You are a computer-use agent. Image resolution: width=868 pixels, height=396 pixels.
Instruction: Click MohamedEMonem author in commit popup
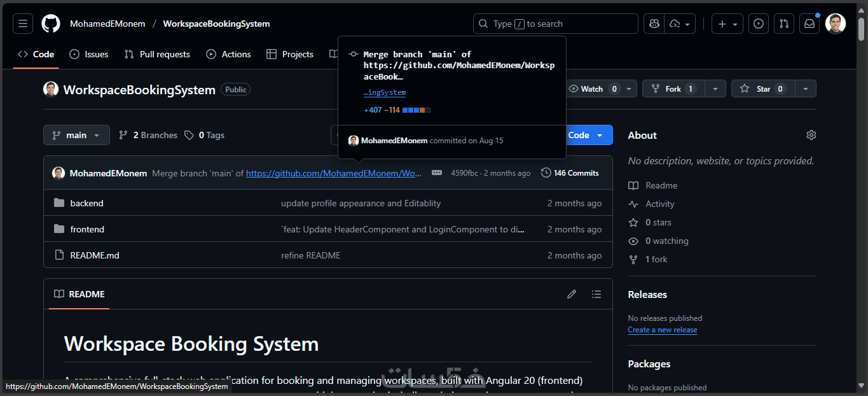[x=394, y=141]
